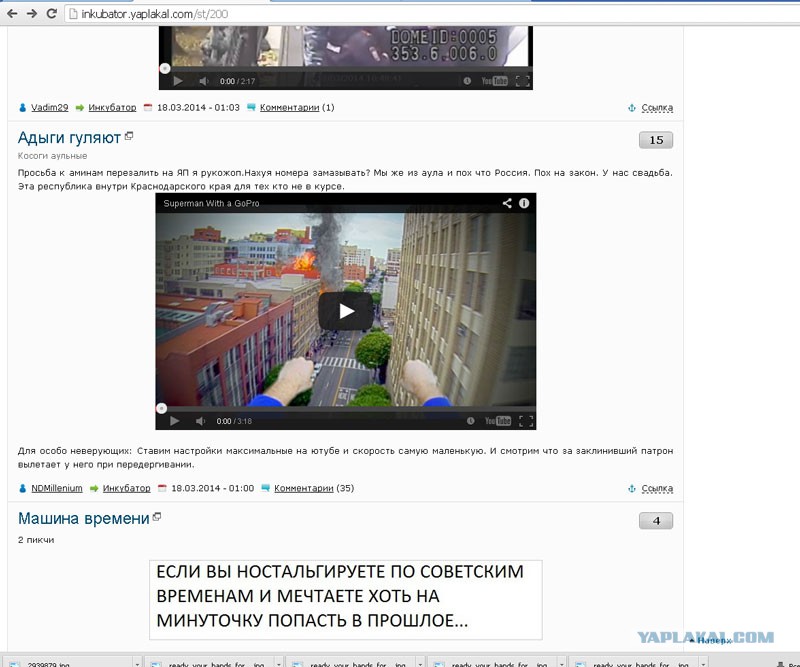Click Ссылка link of the NDMillenium post
The width and height of the screenshot is (800, 667).
pos(657,488)
